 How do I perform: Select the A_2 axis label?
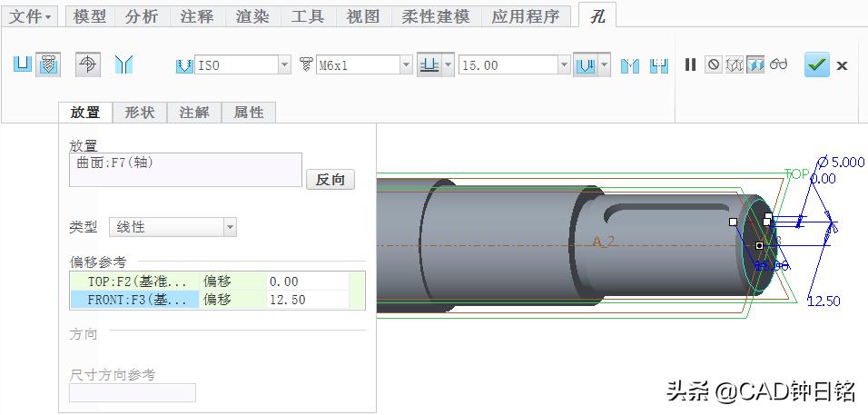pos(604,242)
